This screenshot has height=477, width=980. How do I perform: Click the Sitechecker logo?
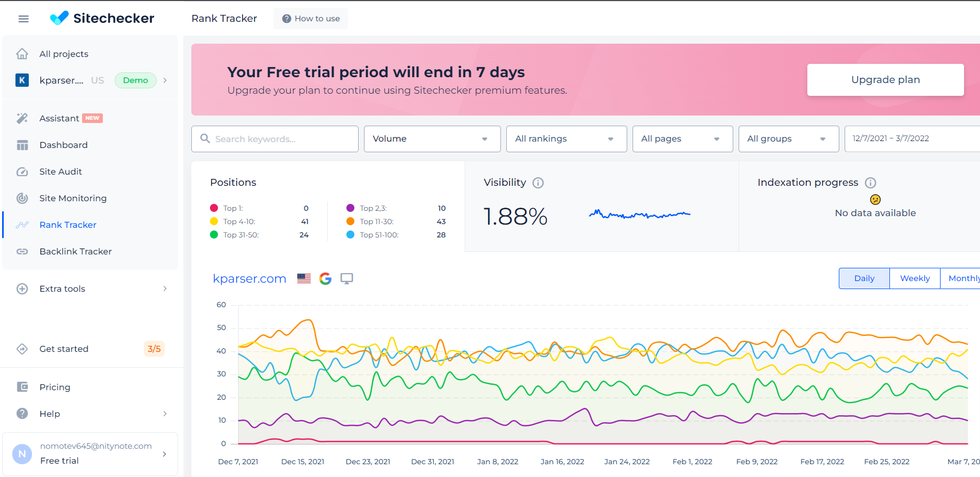[x=102, y=18]
